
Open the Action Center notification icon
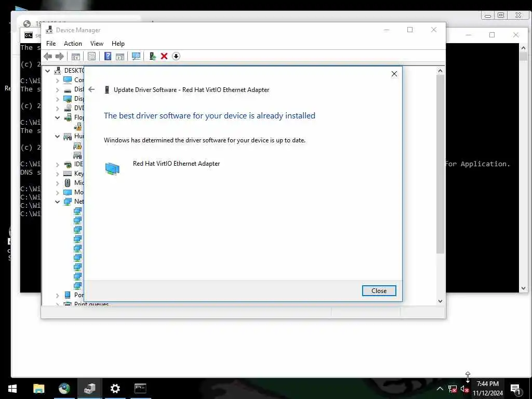click(516, 389)
